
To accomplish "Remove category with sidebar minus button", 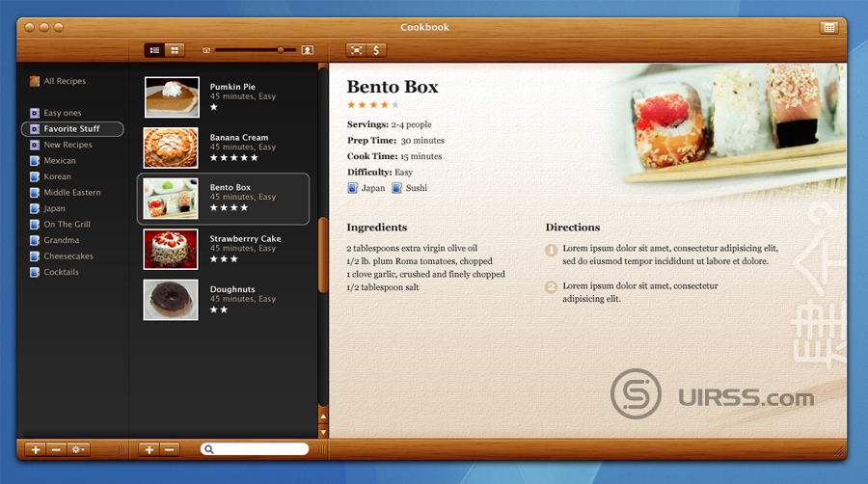I will [x=56, y=449].
